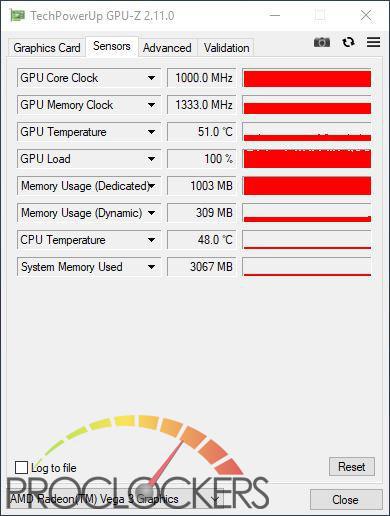Image resolution: width=390 pixels, height=516 pixels.
Task: Enable the Log to file checkbox
Action: point(21,467)
